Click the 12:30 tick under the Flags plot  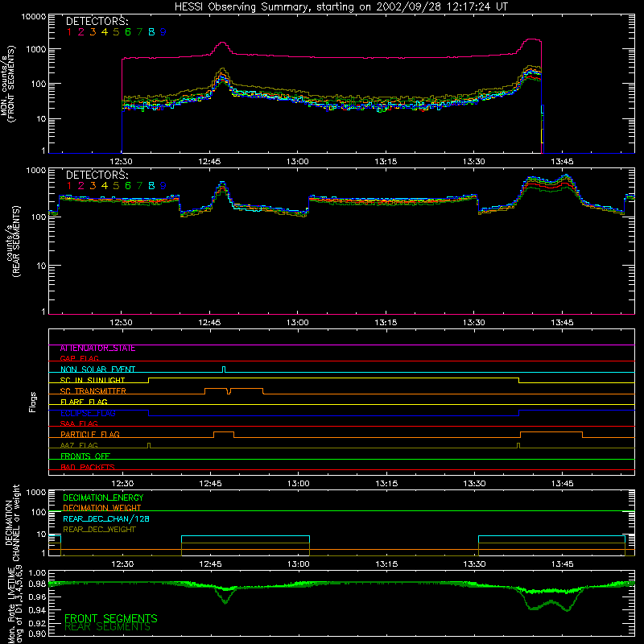pos(122,484)
